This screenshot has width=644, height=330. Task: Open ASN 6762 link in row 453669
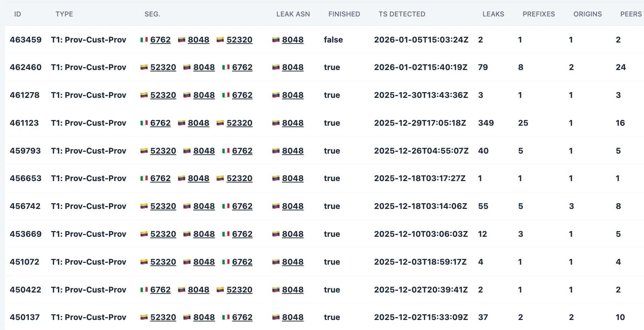242,234
